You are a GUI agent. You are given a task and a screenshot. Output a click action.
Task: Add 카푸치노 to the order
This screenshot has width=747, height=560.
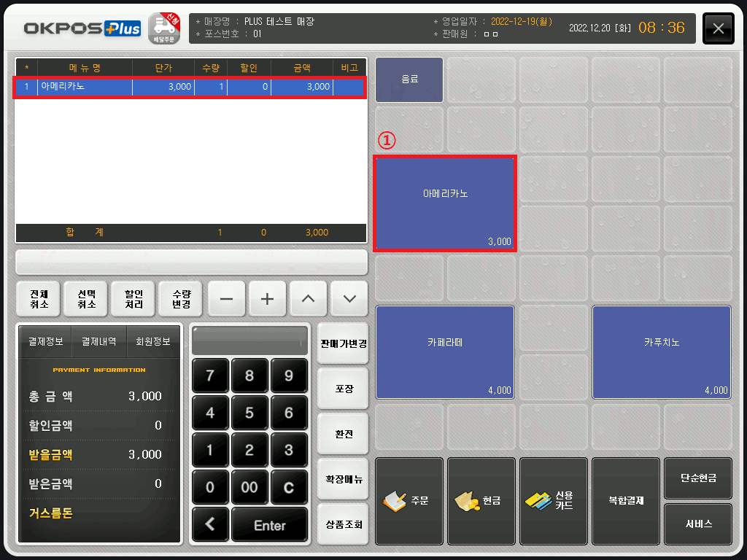point(661,351)
